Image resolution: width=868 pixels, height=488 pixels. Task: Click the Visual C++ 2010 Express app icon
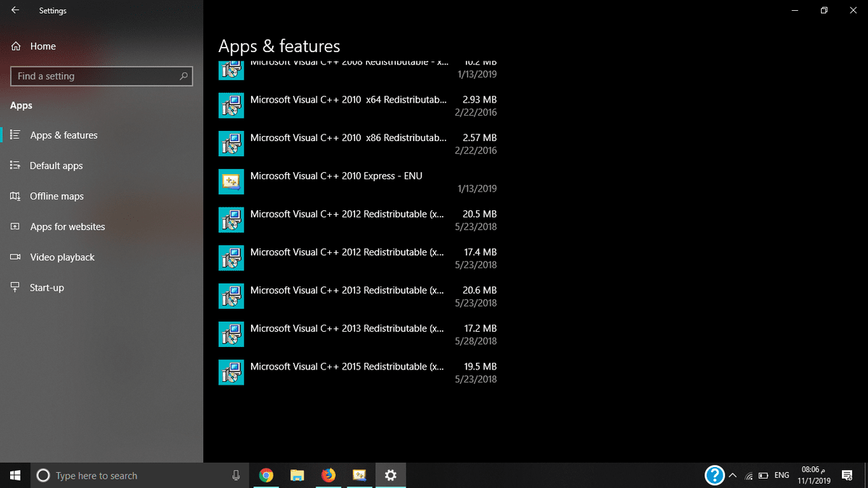231,182
